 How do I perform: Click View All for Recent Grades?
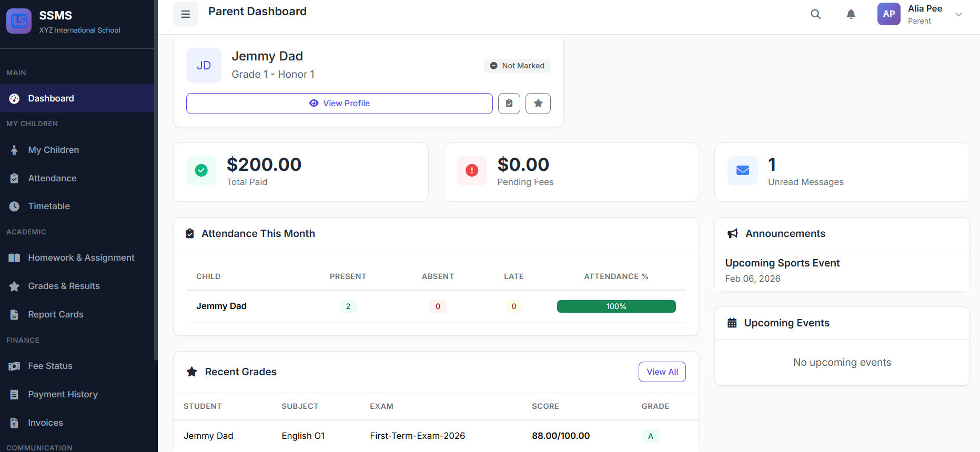click(662, 372)
